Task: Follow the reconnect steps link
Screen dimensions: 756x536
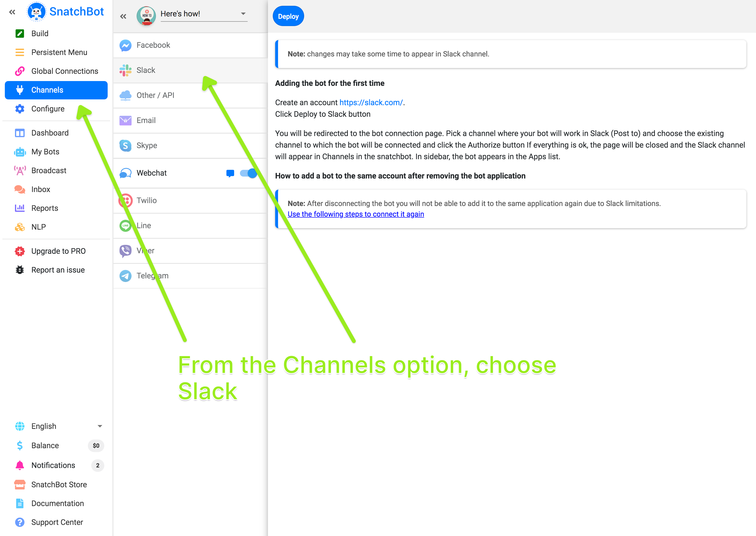Action: [355, 214]
